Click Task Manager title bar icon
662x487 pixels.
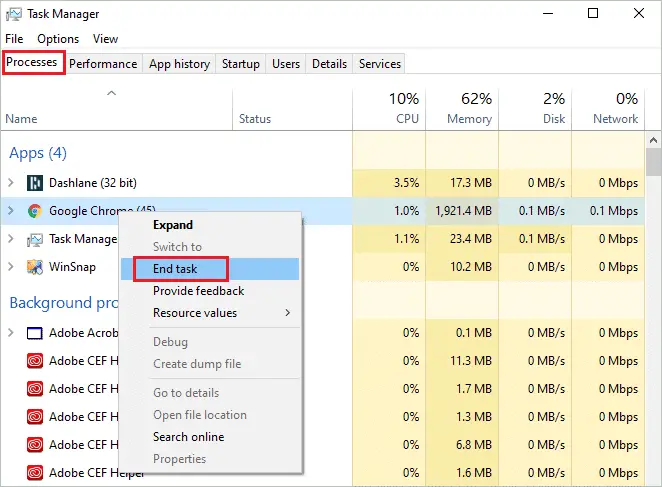(14, 14)
